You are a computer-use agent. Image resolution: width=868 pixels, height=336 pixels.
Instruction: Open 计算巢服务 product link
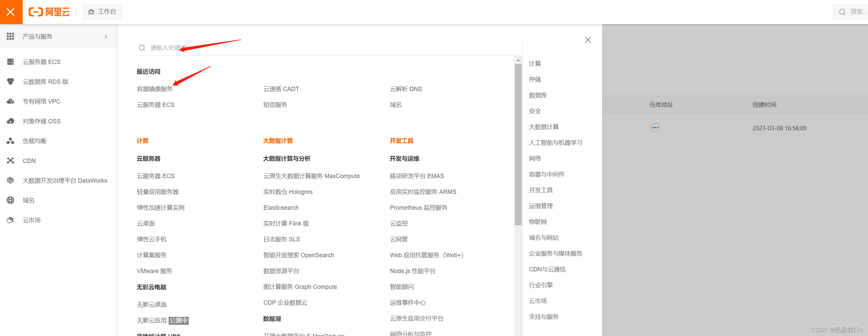(151, 255)
